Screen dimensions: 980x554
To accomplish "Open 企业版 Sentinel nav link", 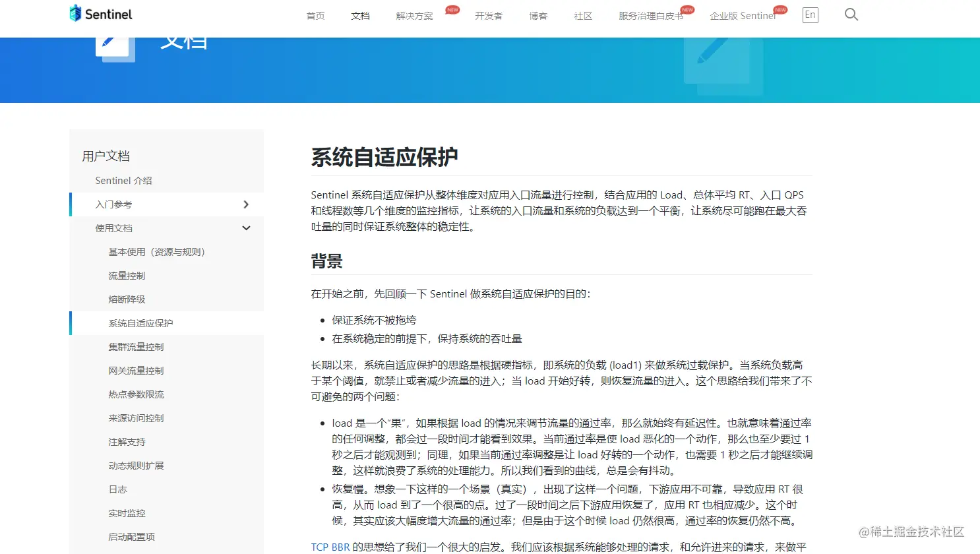I will tap(743, 16).
